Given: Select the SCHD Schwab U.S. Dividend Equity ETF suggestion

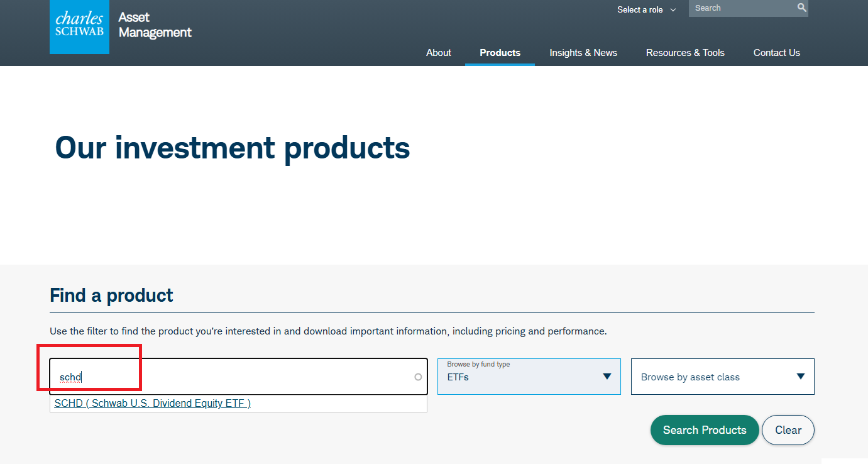Looking at the screenshot, I should (x=153, y=404).
